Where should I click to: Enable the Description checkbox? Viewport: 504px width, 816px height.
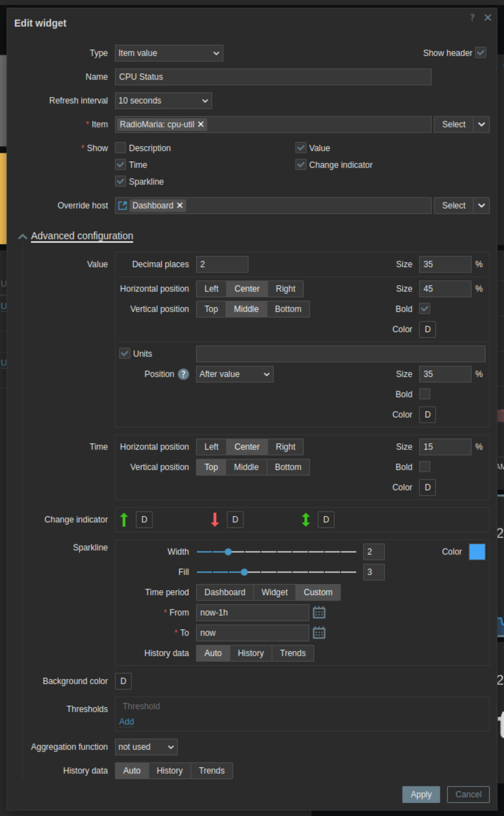coord(121,148)
